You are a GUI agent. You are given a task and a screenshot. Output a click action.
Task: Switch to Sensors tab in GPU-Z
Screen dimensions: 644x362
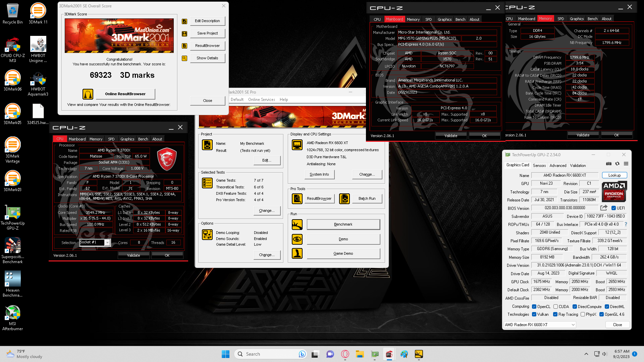pos(539,165)
